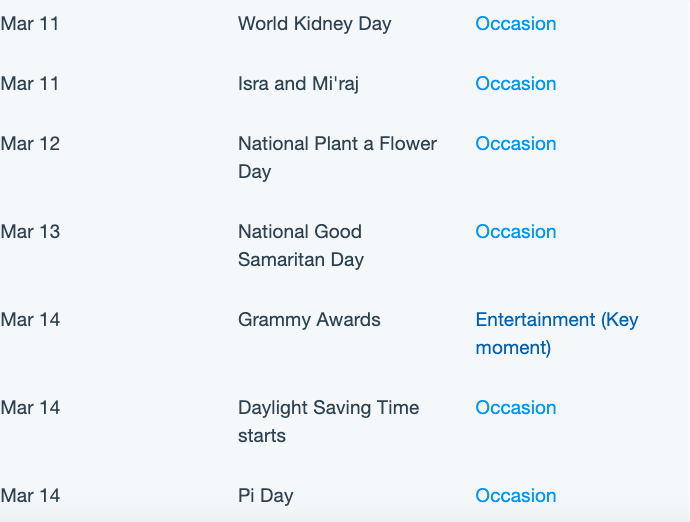Select the Grammy Awards event name
The image size is (690, 522).
[x=309, y=320]
